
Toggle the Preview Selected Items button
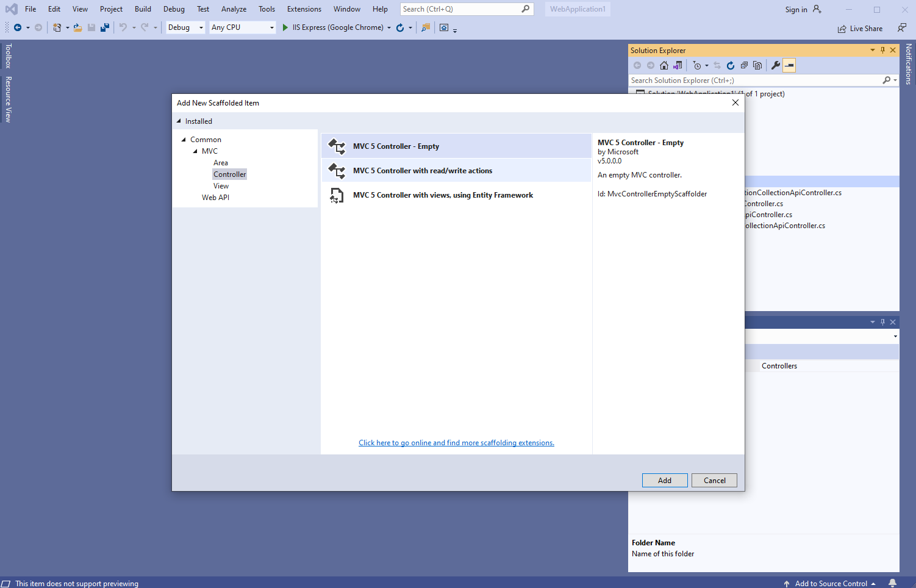789,65
